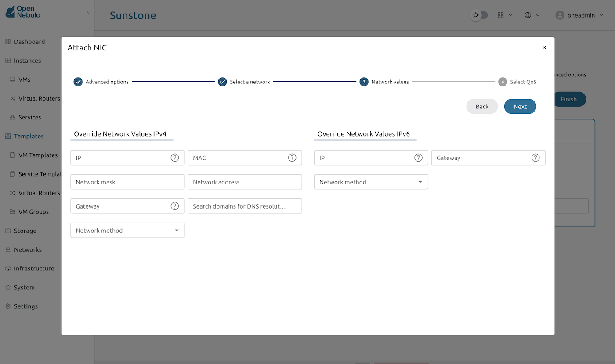Open the language selector globe menu
Screen dimensions: 615x364
tap(532, 14)
